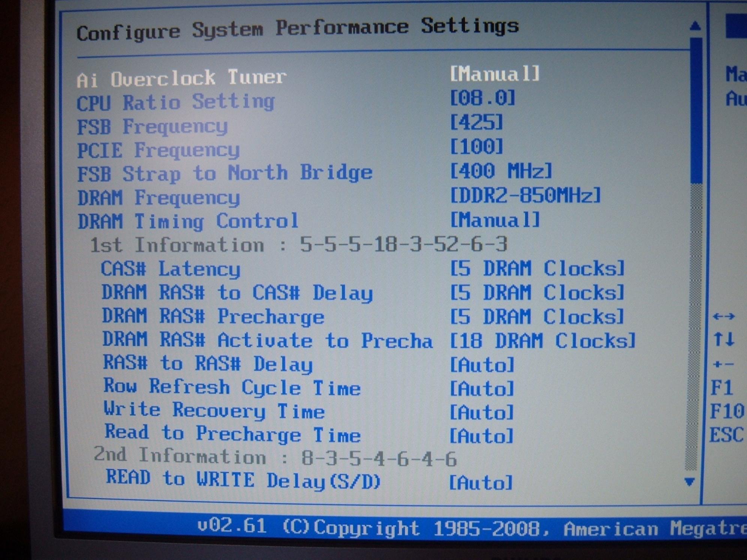
Task: Edit the PCIE Frequency value 100
Action: [x=476, y=147]
